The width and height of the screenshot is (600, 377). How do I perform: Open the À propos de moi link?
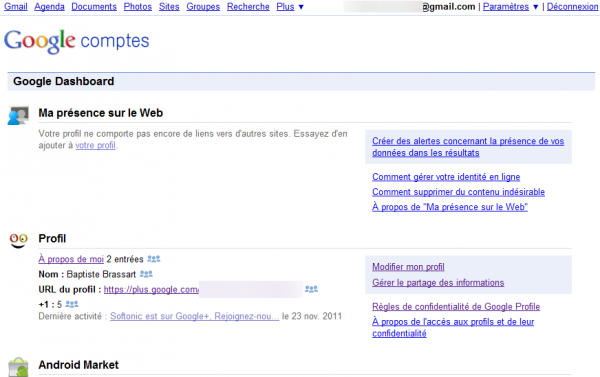[71, 259]
